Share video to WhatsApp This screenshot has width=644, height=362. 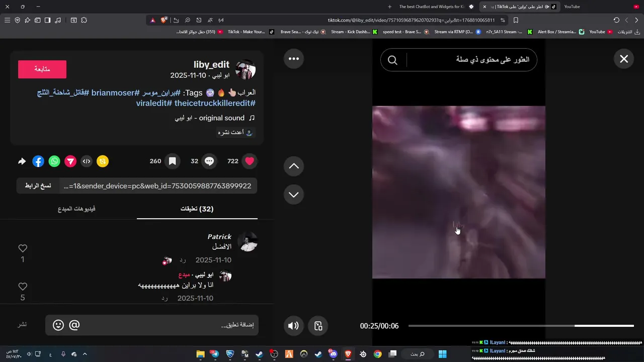point(54,161)
